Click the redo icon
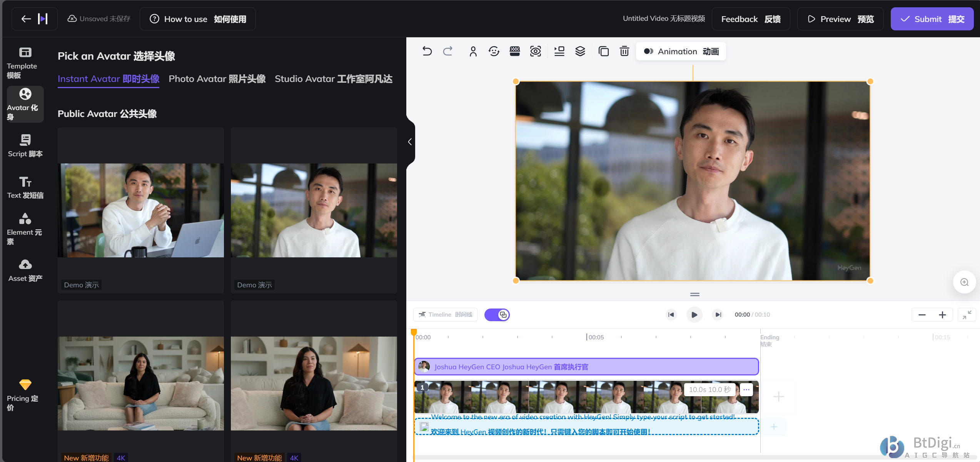This screenshot has width=980, height=462. coord(448,51)
